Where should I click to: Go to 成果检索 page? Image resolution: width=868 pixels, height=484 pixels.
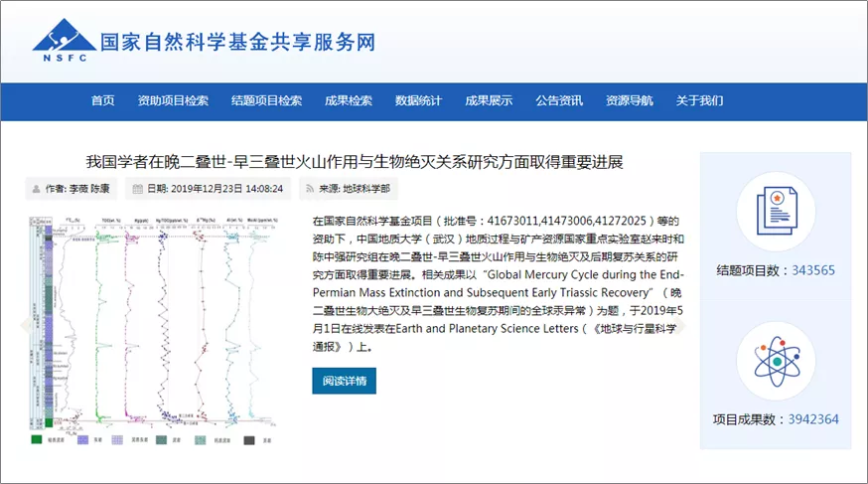coord(349,100)
